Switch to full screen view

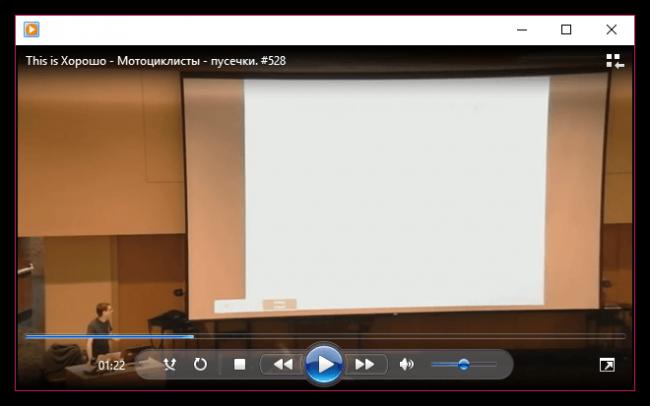(606, 366)
